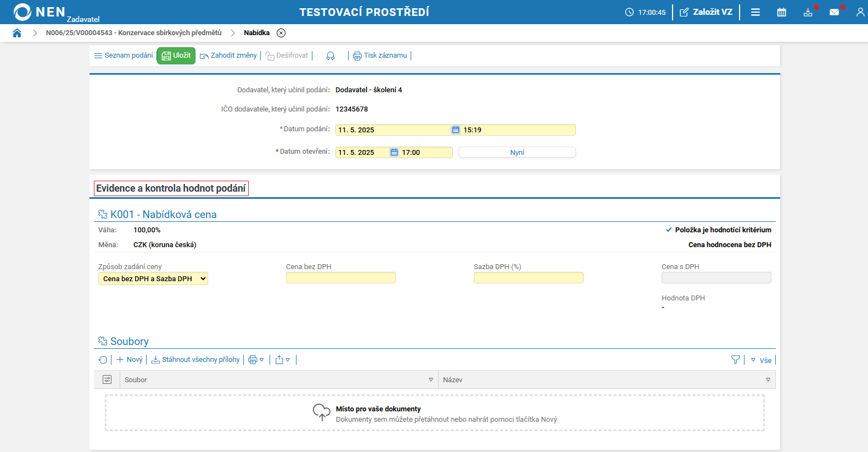The image size is (868, 452).
Task: Open Soubor column header dropdown arrow
Action: pos(431,380)
